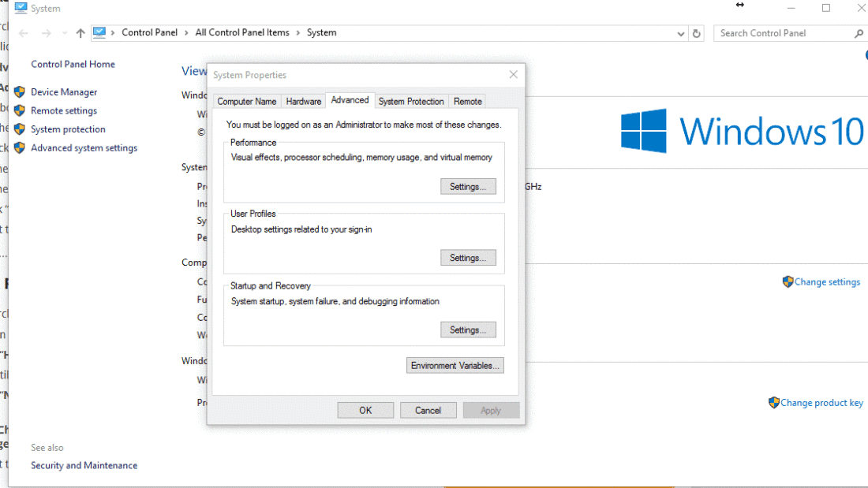Screen dimensions: 868x488
Task: Click the Change settings link
Action: pos(828,281)
